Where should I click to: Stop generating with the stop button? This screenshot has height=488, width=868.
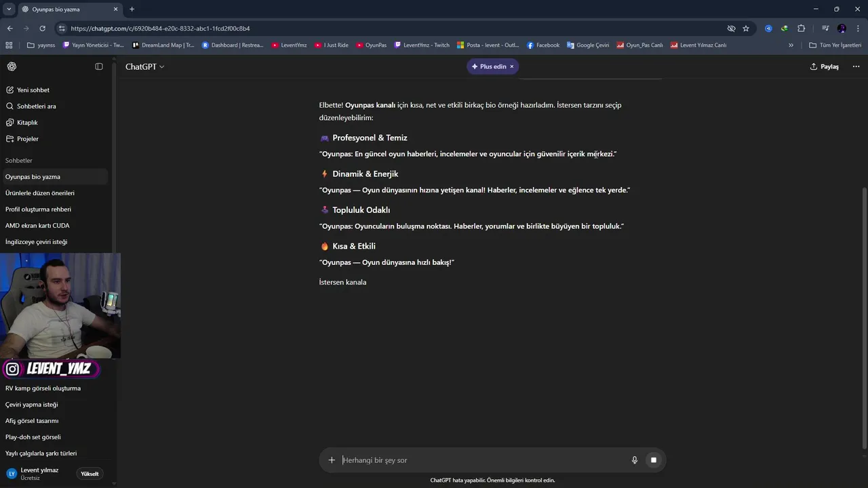654,460
